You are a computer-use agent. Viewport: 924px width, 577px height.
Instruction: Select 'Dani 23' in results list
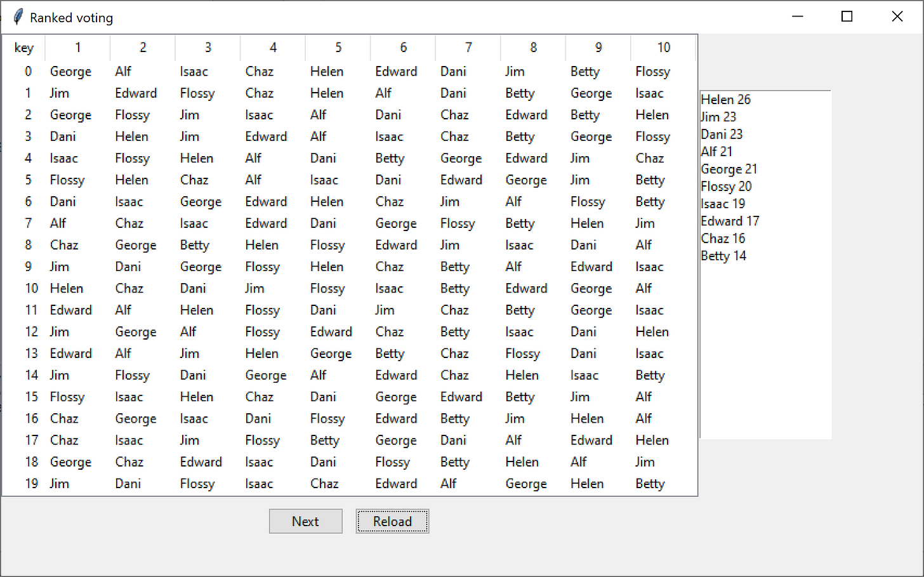[722, 134]
